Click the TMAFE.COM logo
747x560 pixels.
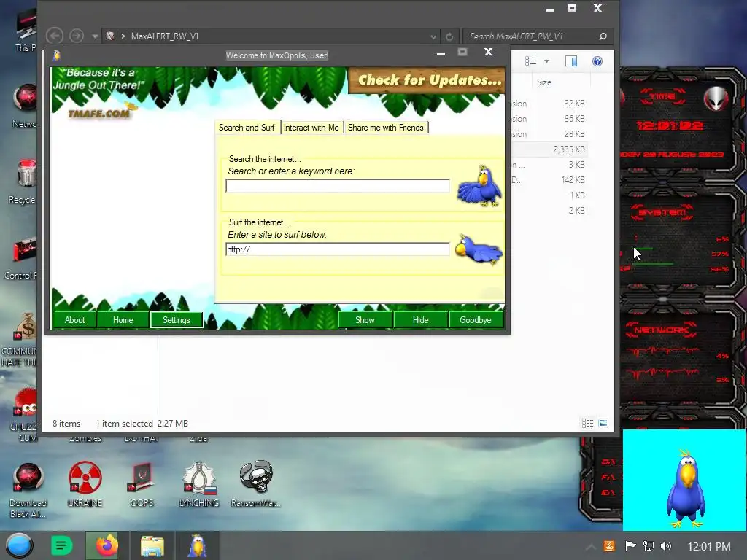pyautogui.click(x=98, y=113)
